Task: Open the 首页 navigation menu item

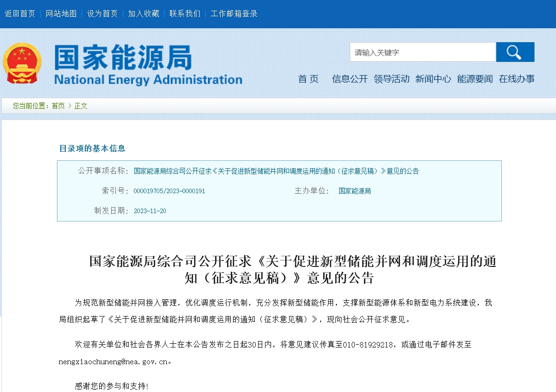Action: (x=308, y=79)
